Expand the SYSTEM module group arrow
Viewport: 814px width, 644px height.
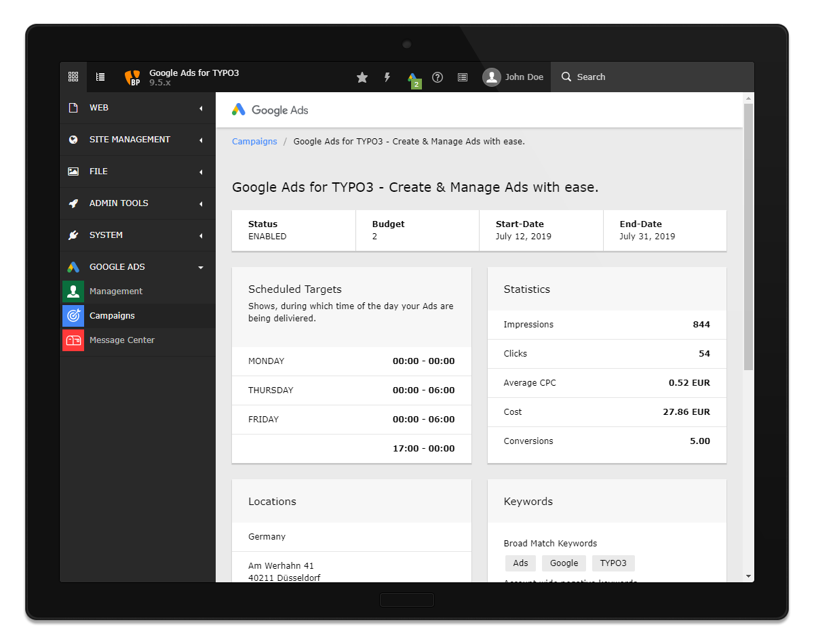click(x=201, y=236)
